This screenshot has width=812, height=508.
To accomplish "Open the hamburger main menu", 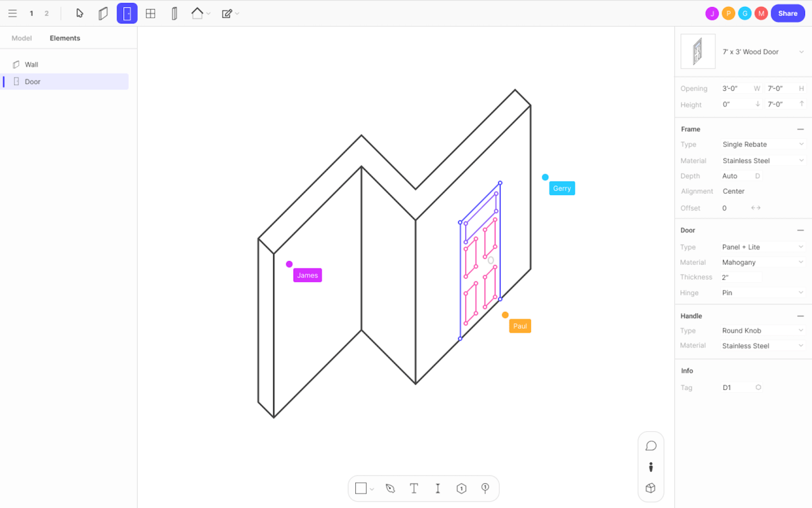I will click(x=13, y=13).
